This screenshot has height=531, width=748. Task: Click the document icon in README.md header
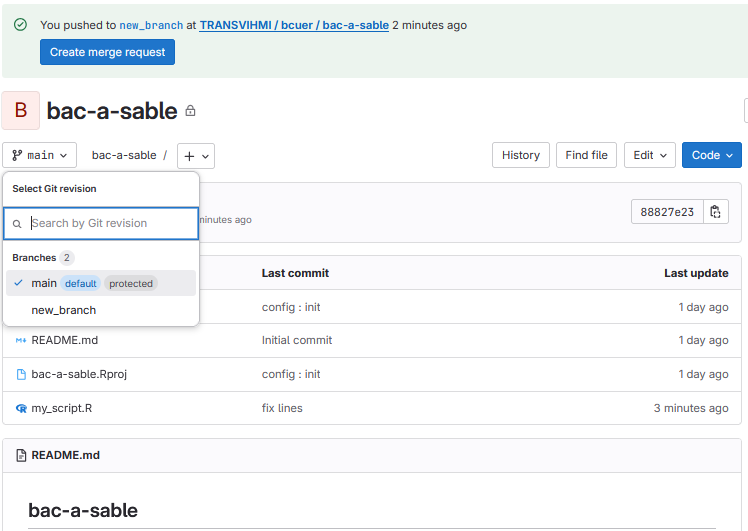point(21,455)
